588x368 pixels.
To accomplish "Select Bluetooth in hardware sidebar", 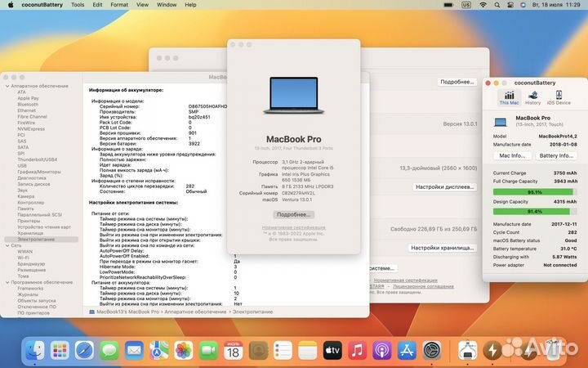I will [28, 105].
